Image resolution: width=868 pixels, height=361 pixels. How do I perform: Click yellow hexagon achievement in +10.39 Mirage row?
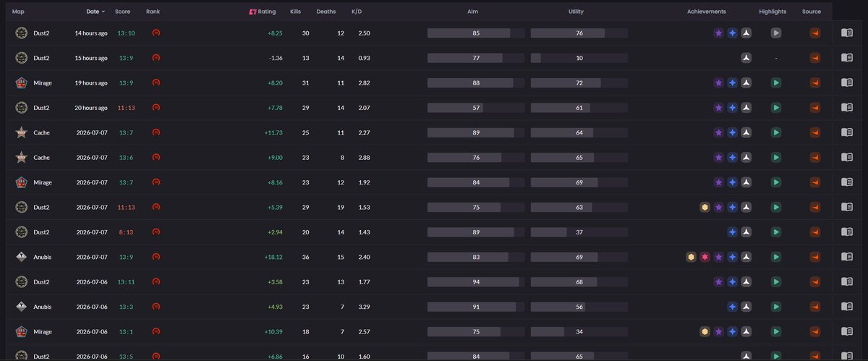point(704,331)
